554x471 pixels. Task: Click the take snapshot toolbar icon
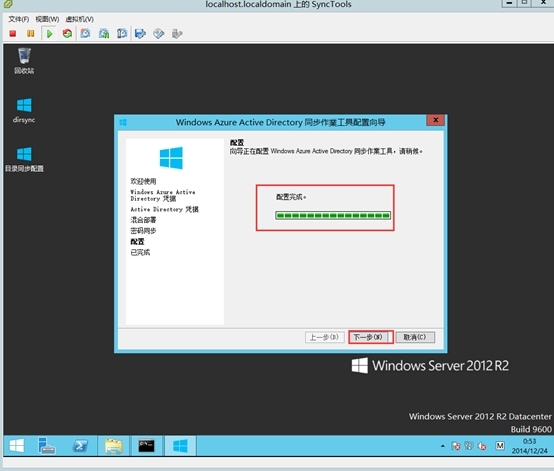pos(85,34)
